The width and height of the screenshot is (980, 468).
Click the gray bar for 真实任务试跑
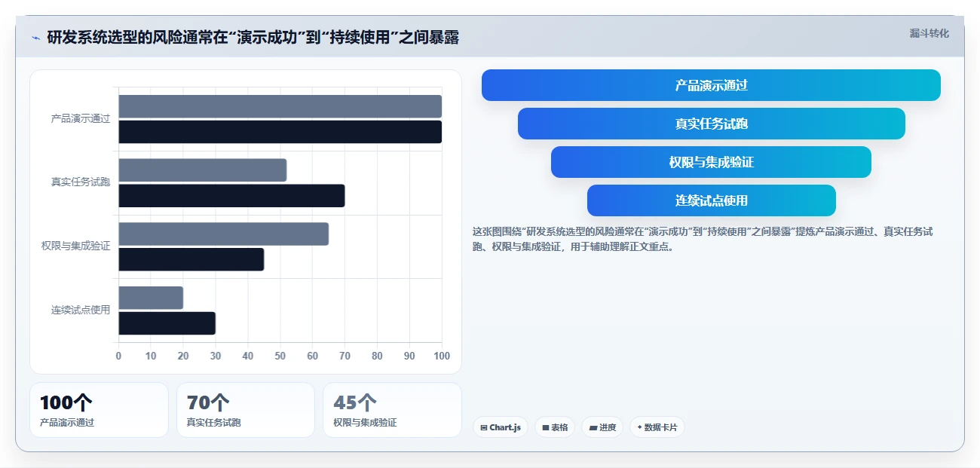(x=202, y=170)
